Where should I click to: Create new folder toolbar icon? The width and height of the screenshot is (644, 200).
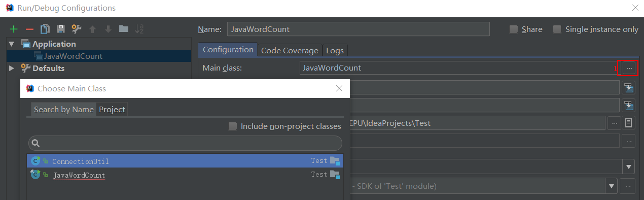123,29
